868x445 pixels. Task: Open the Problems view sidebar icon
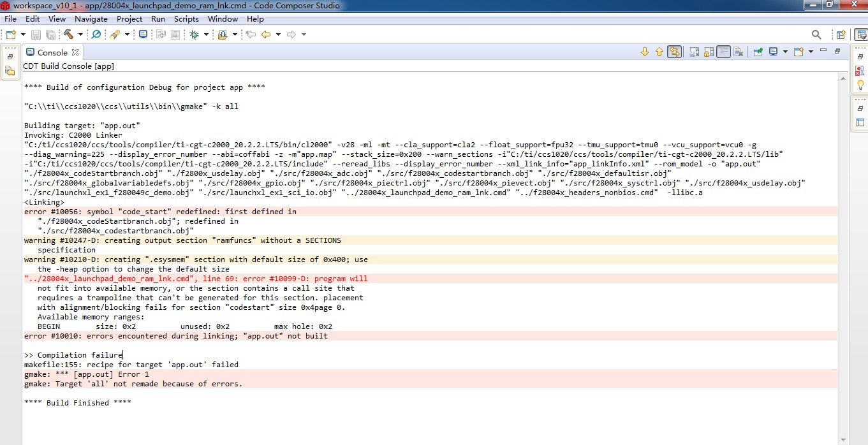pos(860,71)
